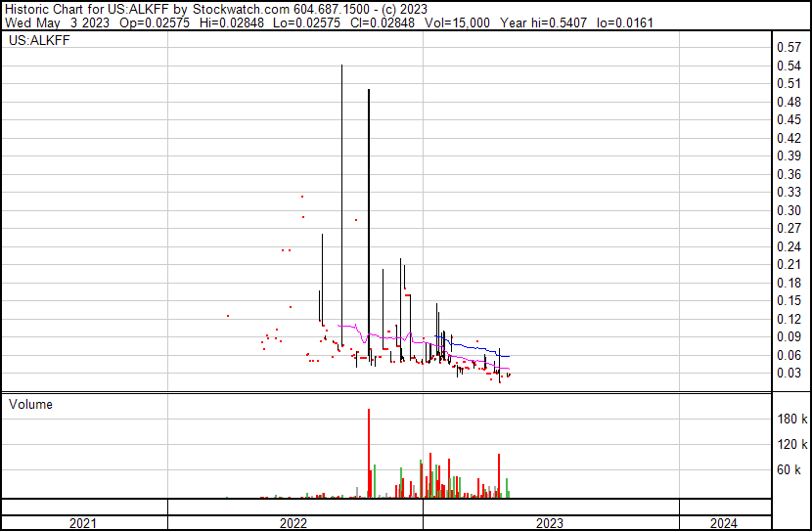Click the 180 k volume axis label

(x=789, y=420)
